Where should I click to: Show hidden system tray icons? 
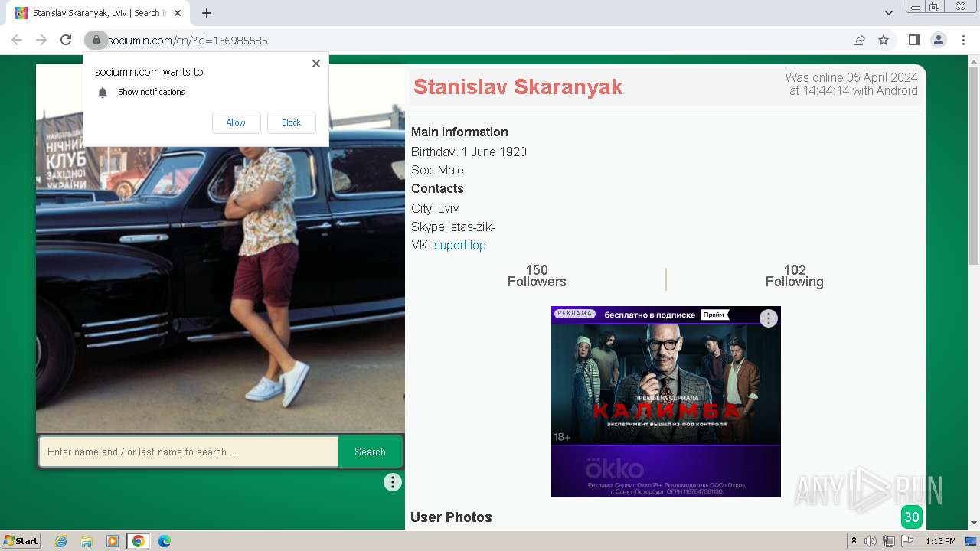coord(854,541)
